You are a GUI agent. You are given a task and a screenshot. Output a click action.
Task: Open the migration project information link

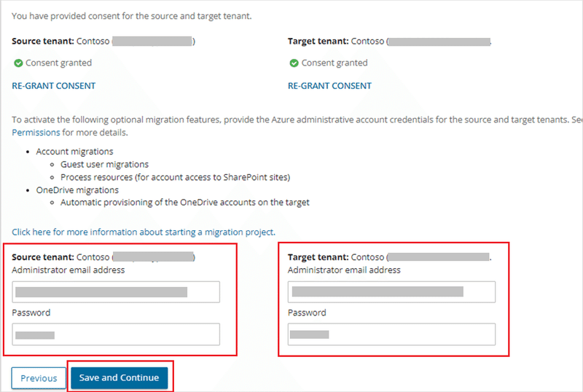point(144,232)
